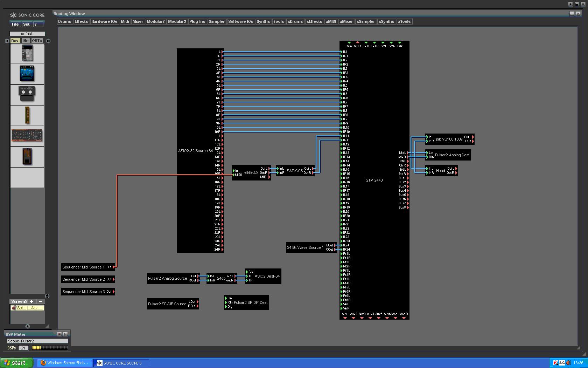This screenshot has height=368, width=588.
Task: Open the blue synth device thumbnail
Action: tap(27, 74)
